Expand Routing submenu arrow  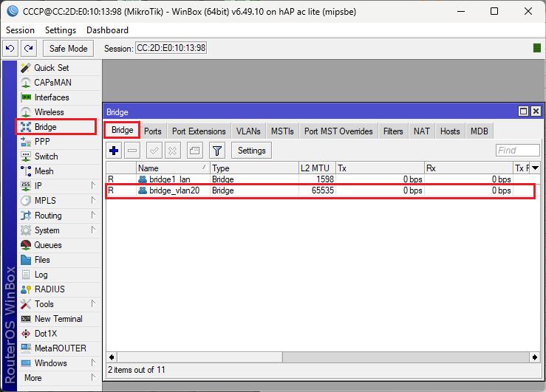(93, 215)
